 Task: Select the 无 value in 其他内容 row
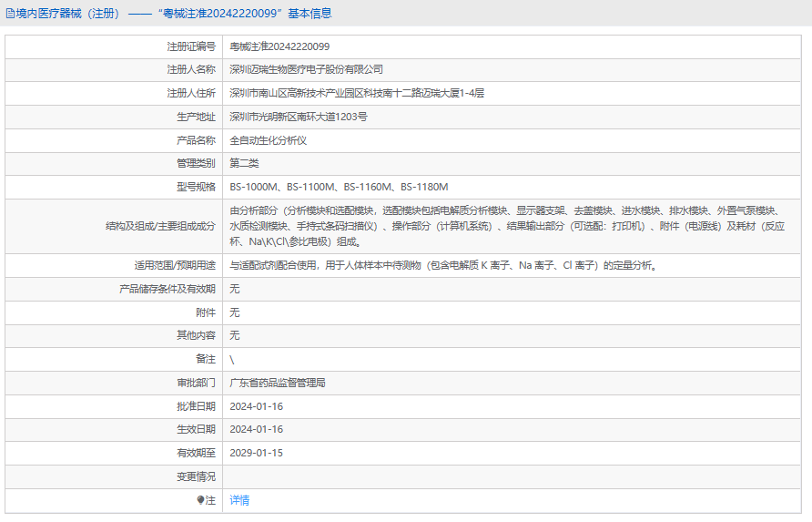tap(235, 335)
